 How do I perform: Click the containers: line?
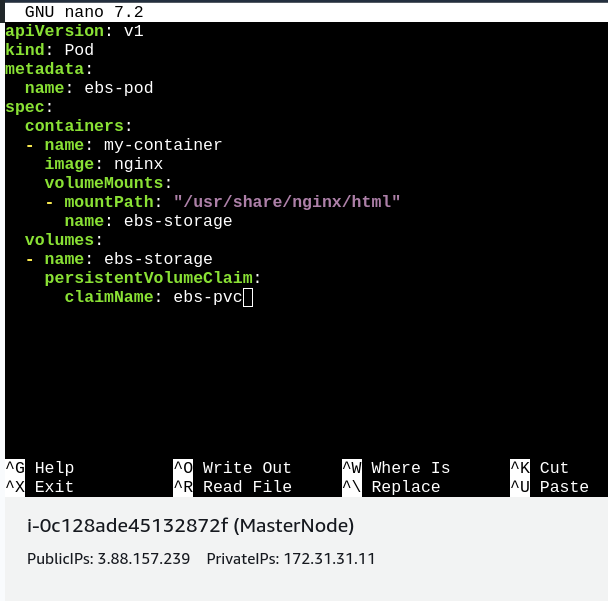point(79,126)
